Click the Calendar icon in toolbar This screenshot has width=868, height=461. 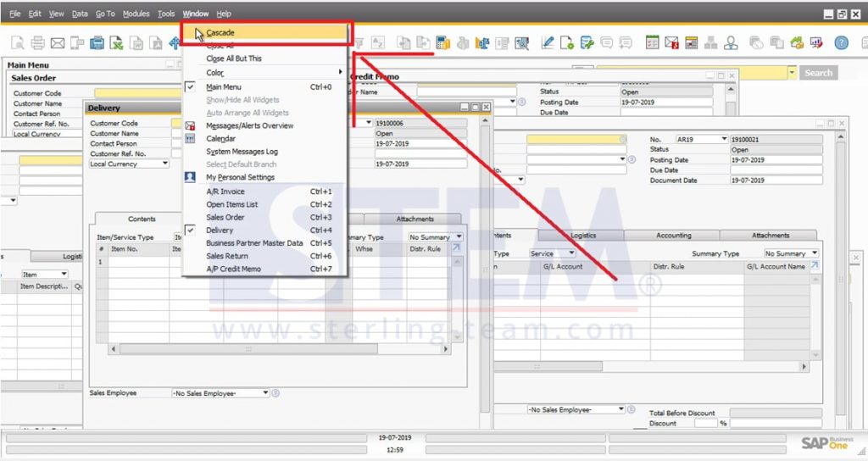click(652, 43)
